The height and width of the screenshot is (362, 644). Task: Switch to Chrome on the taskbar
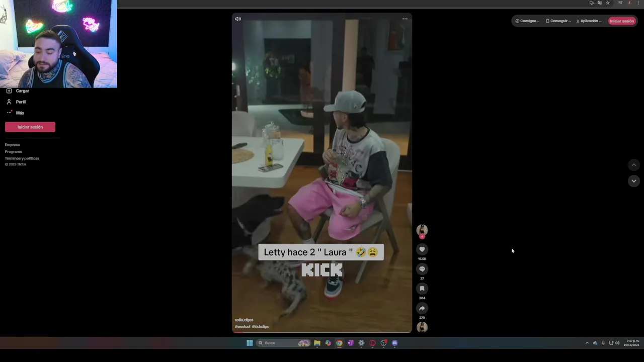tap(339, 343)
